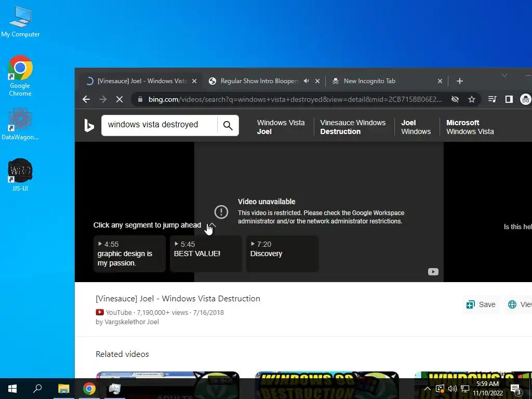Open File Explorer from taskbar
Viewport: 532px width, 399px height.
pos(63,389)
